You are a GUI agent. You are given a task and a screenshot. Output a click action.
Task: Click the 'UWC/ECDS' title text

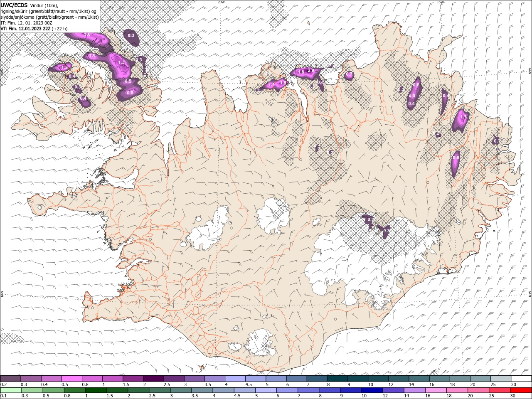click(x=14, y=5)
